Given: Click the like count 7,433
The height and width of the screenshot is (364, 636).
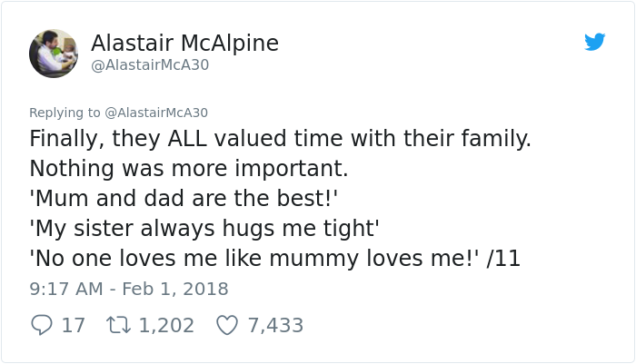Looking at the screenshot, I should click(275, 325).
